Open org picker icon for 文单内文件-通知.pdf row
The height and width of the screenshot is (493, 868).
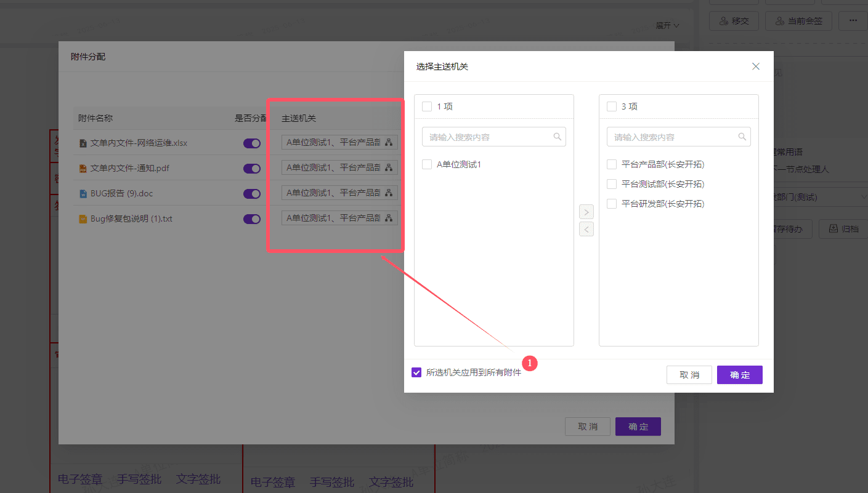pyautogui.click(x=389, y=167)
